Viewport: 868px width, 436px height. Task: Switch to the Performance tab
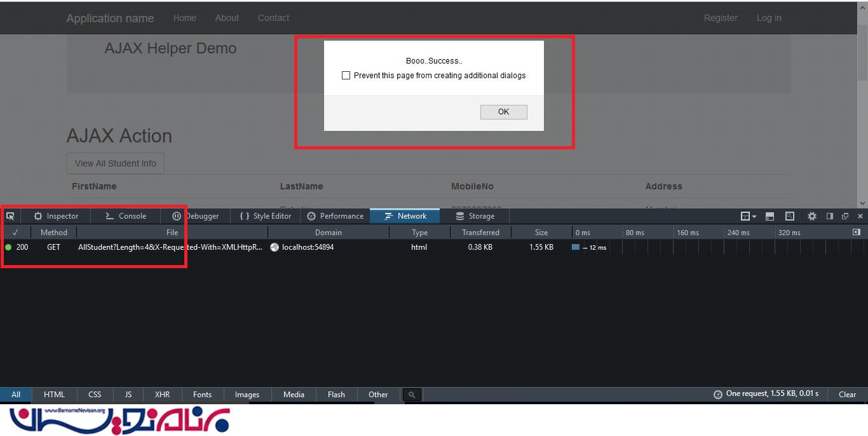pyautogui.click(x=335, y=216)
